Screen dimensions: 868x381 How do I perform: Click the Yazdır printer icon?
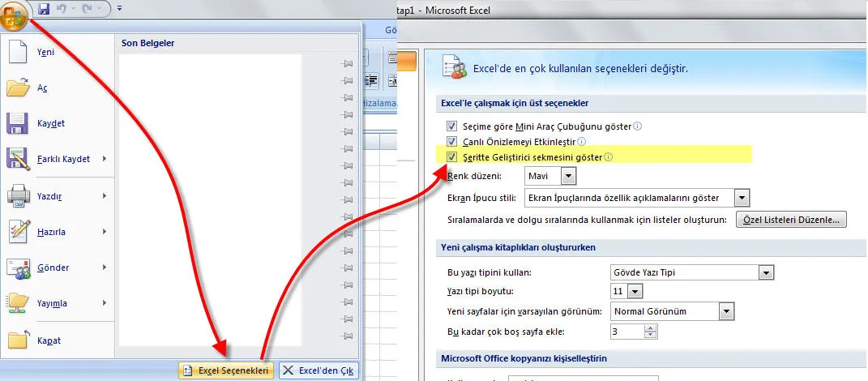point(18,195)
